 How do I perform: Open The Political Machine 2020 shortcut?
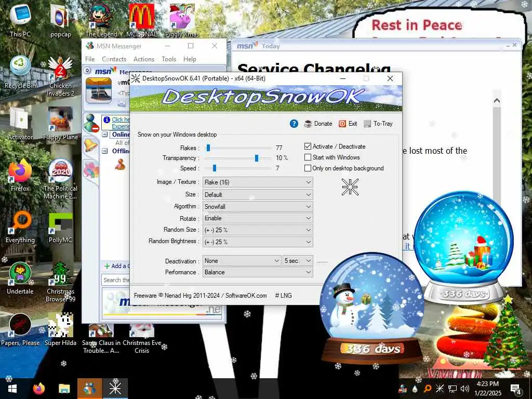pos(60,179)
